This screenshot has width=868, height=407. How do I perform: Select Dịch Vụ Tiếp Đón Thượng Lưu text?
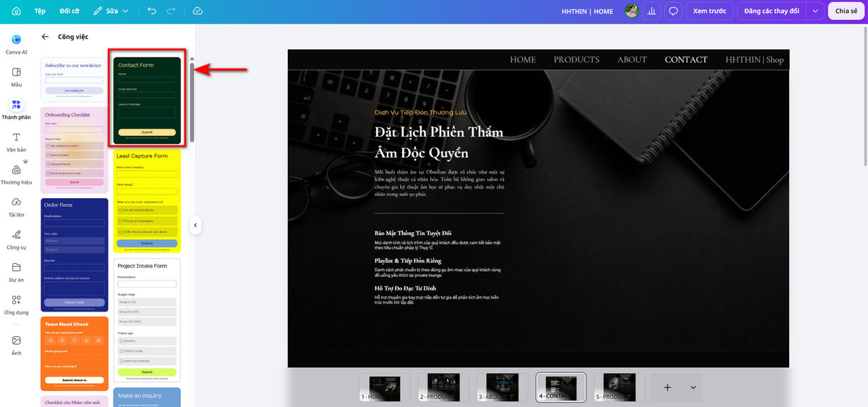[x=421, y=113]
